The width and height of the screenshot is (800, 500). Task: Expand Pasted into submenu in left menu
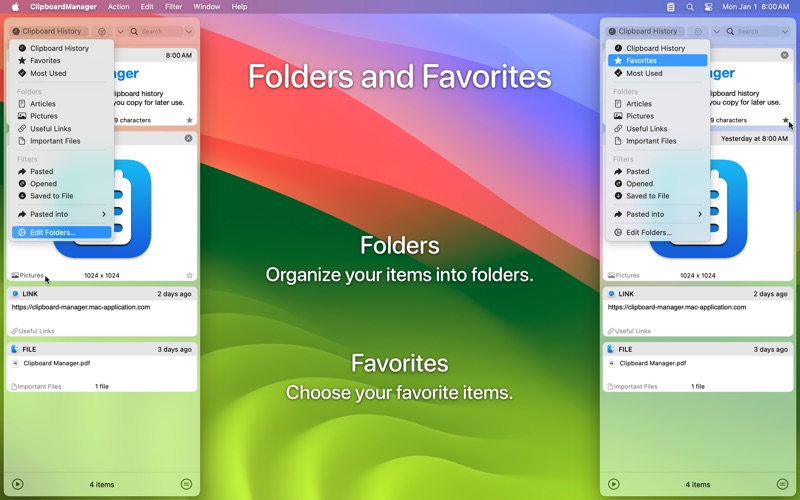pos(61,214)
